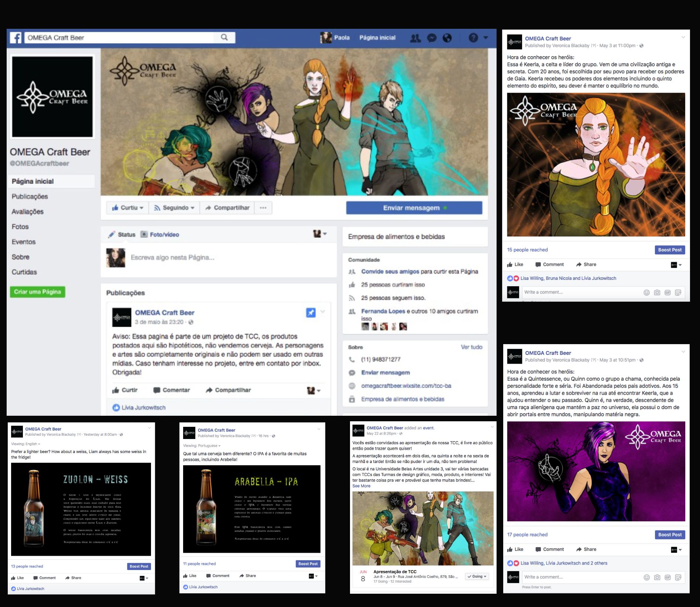Click reaction icons on Keerla post
700x607 pixels.
(x=513, y=278)
